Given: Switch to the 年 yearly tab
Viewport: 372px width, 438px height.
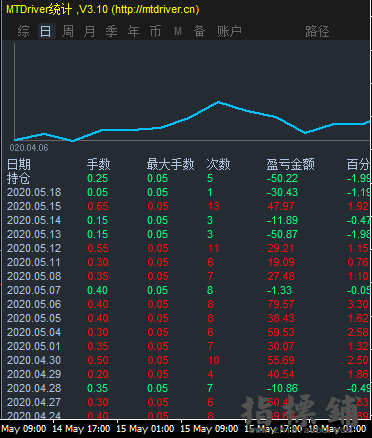Looking at the screenshot, I should 133,31.
